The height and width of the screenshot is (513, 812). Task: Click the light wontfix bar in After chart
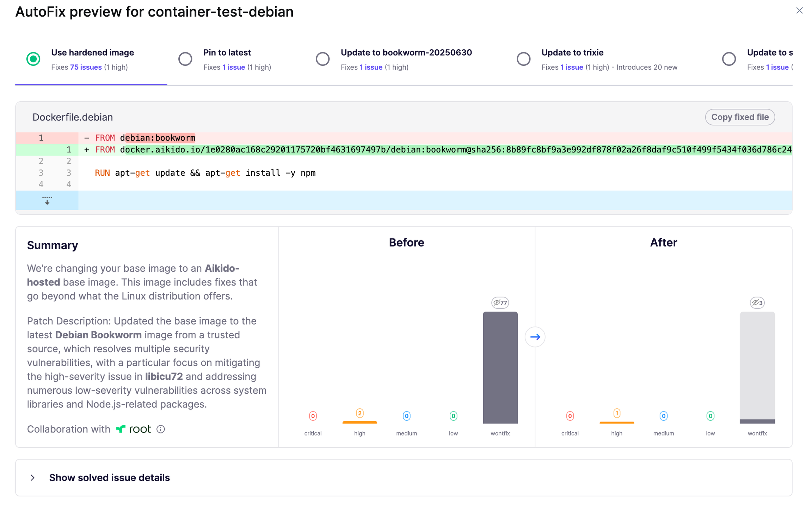pyautogui.click(x=757, y=365)
